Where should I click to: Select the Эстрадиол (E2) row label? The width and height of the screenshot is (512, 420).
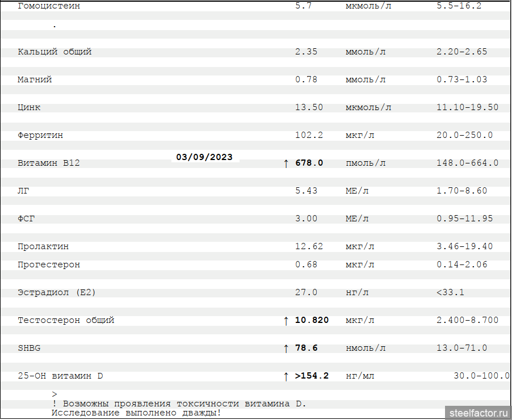click(x=57, y=292)
